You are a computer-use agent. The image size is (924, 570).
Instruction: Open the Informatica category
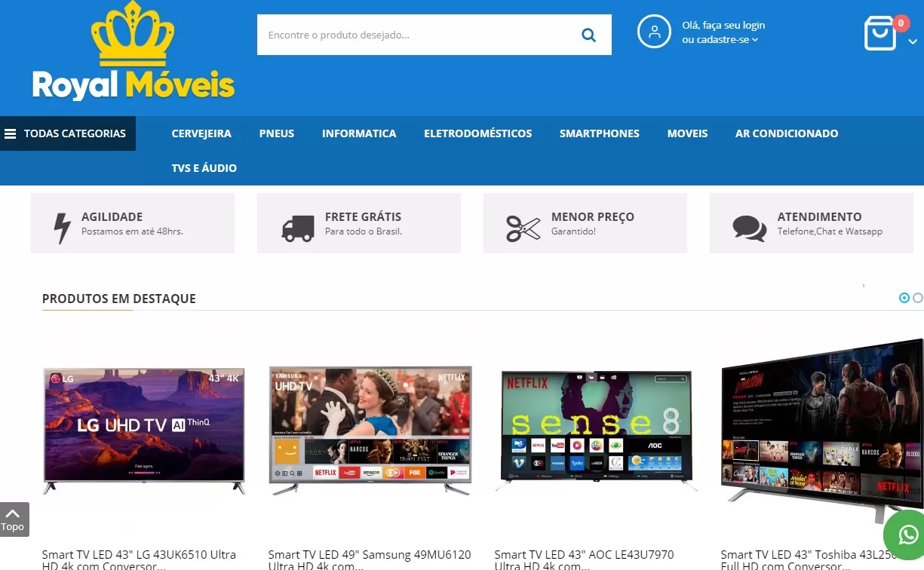click(x=359, y=133)
